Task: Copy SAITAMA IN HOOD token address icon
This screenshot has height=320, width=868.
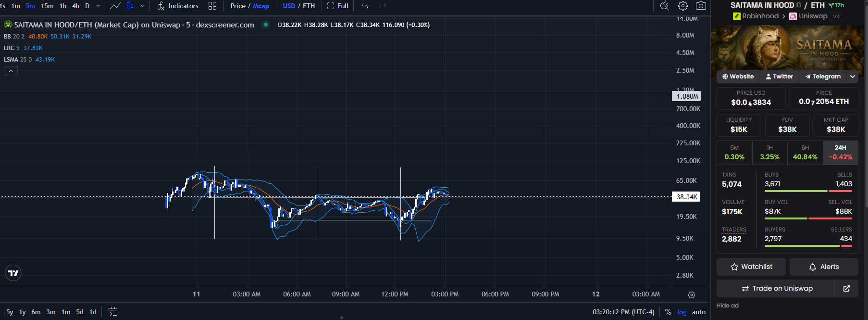Action: click(x=798, y=5)
